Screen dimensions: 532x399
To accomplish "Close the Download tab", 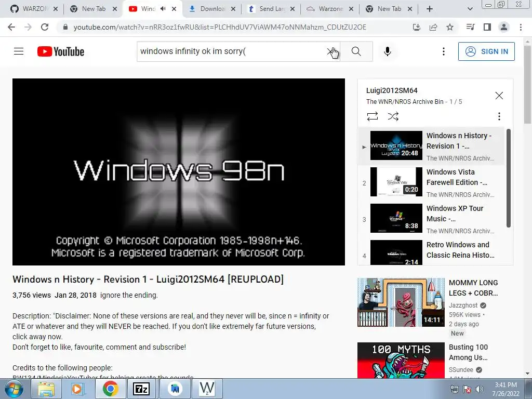I will point(233,9).
